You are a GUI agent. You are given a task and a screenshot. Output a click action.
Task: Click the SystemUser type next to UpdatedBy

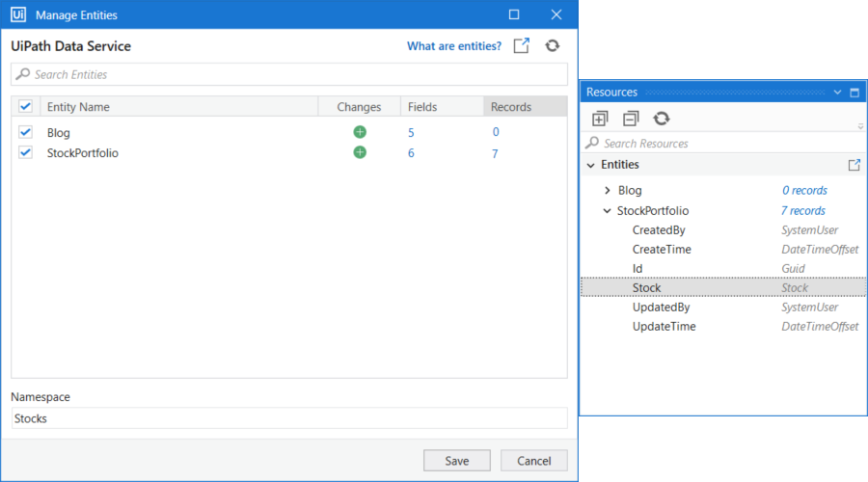[809, 308]
